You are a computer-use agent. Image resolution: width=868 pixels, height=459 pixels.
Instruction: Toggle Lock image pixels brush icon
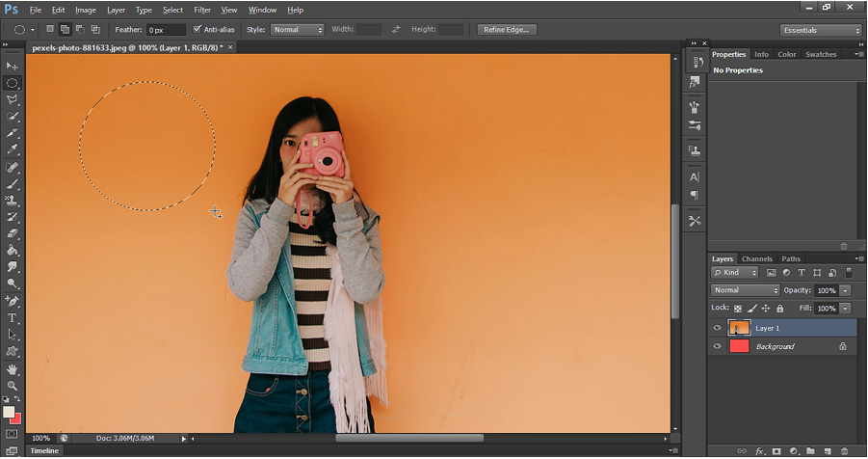pos(751,309)
